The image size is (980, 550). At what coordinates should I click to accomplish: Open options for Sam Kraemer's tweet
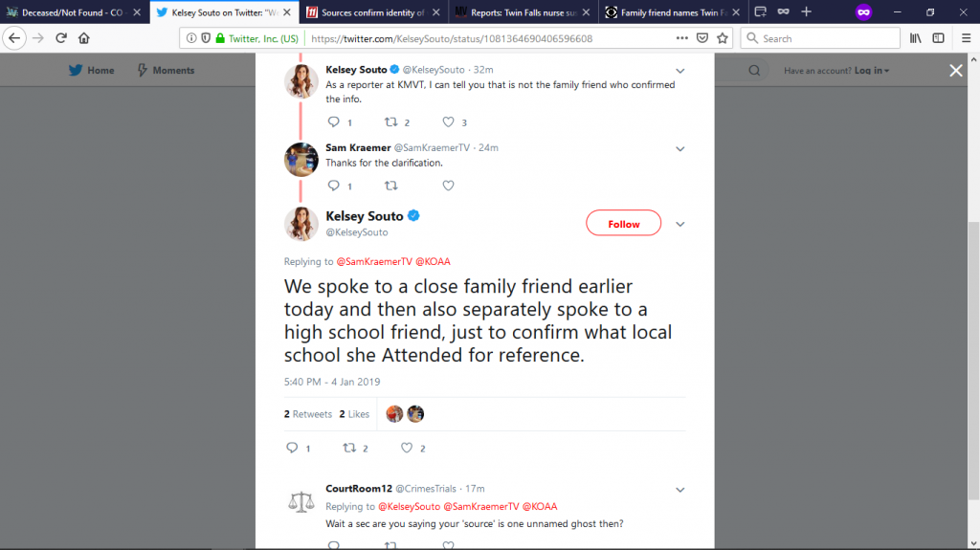[x=680, y=148]
